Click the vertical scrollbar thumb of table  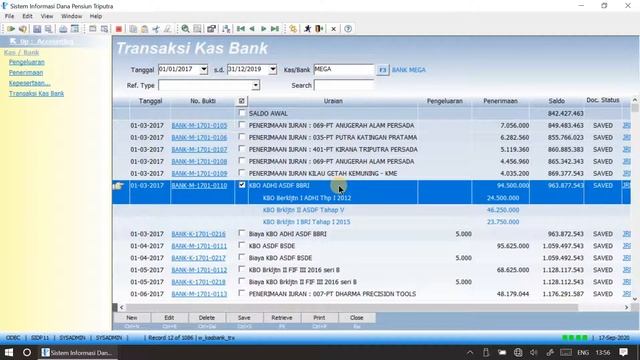[x=635, y=108]
